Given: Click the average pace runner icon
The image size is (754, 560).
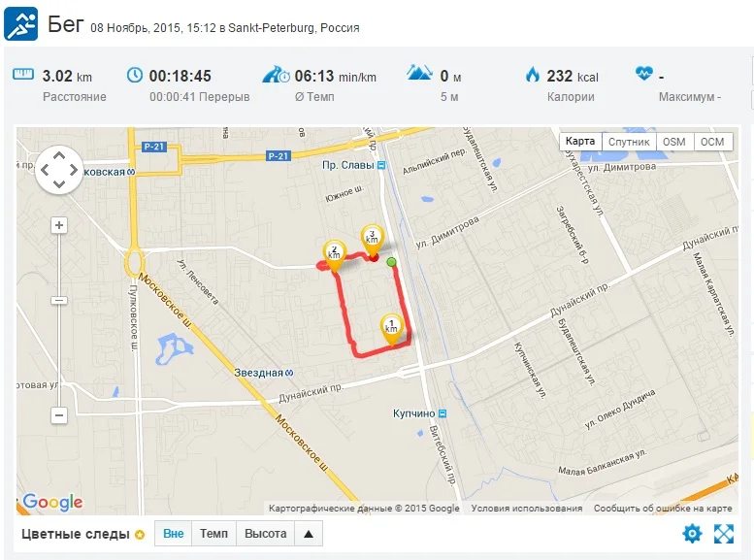Looking at the screenshot, I should 276,75.
